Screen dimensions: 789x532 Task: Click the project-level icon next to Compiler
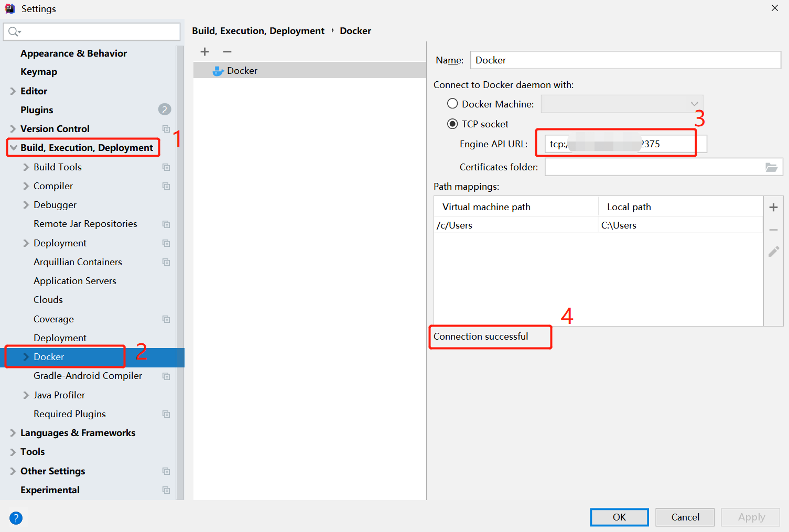pyautogui.click(x=166, y=186)
